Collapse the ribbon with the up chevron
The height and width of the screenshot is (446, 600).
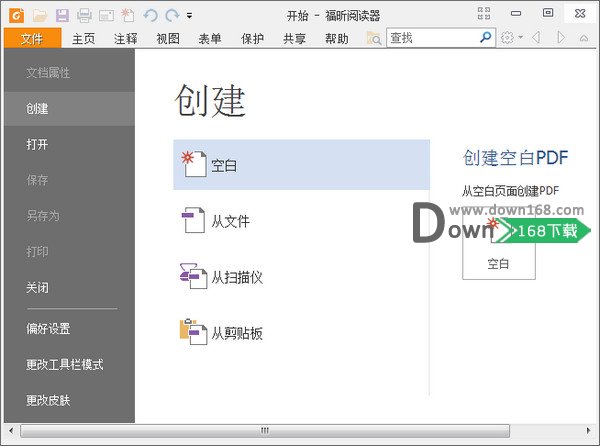coord(584,38)
